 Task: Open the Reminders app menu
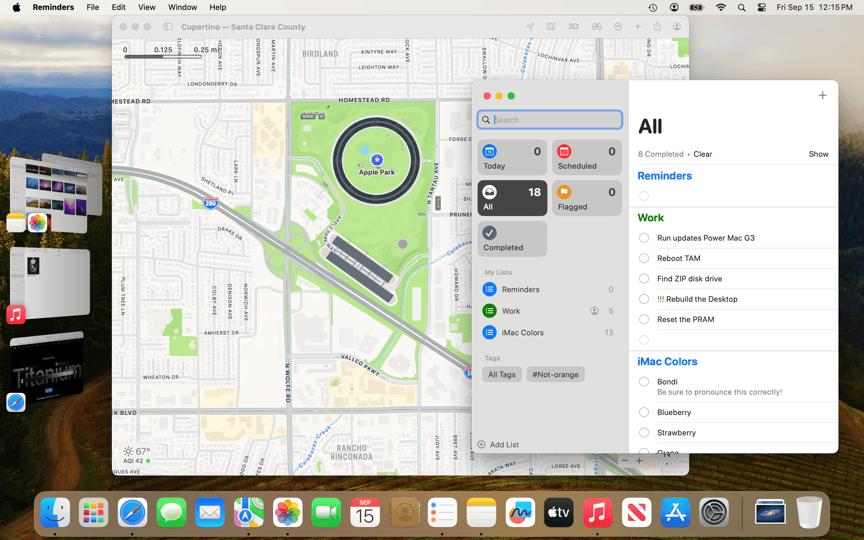click(x=53, y=7)
